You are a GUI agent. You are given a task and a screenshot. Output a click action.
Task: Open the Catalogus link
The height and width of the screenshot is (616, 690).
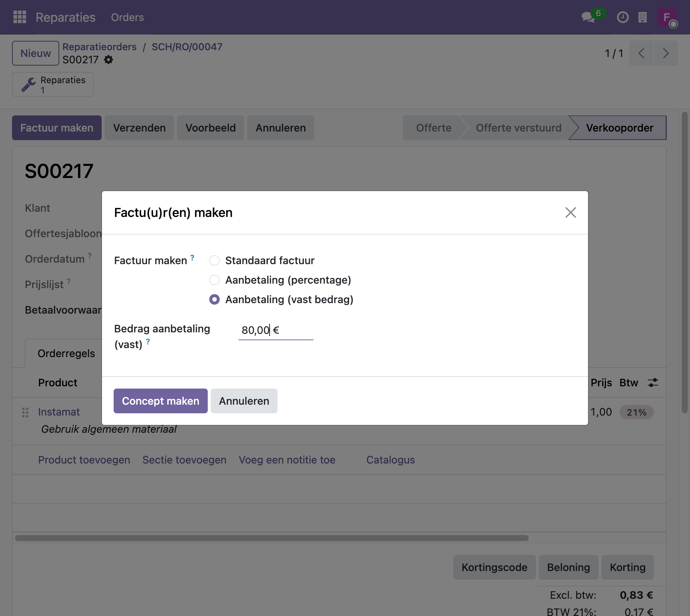point(390,460)
